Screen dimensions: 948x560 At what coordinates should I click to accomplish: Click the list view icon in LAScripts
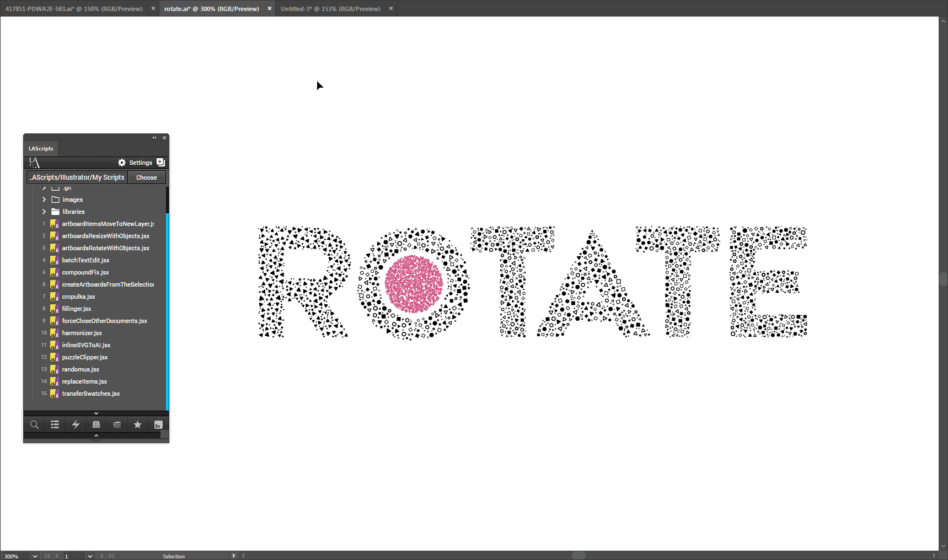[x=55, y=424]
